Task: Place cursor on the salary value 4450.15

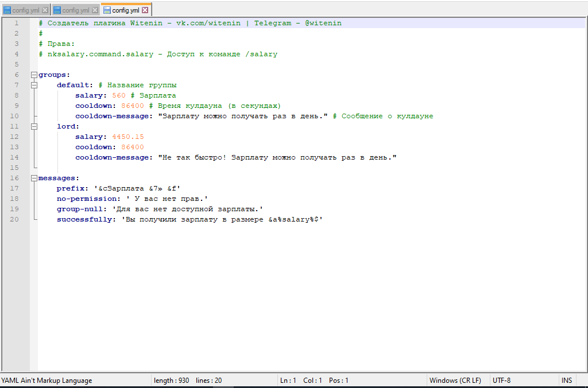Action: [127, 137]
